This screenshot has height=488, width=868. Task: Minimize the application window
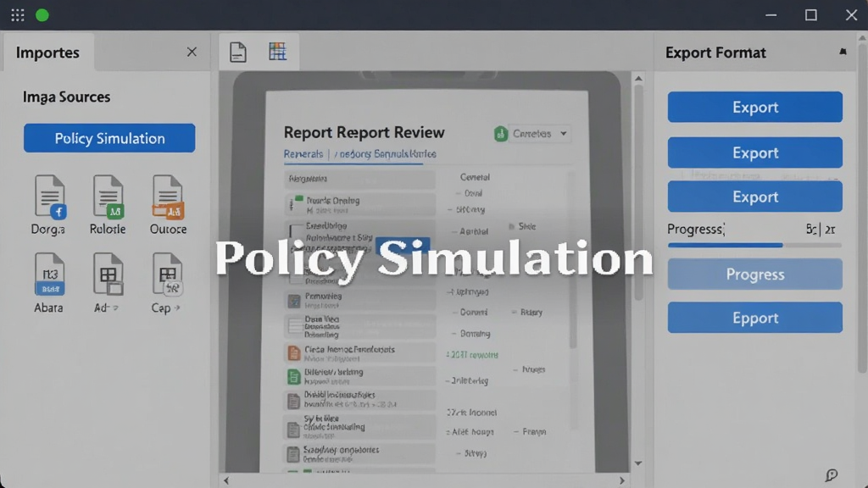(x=771, y=15)
